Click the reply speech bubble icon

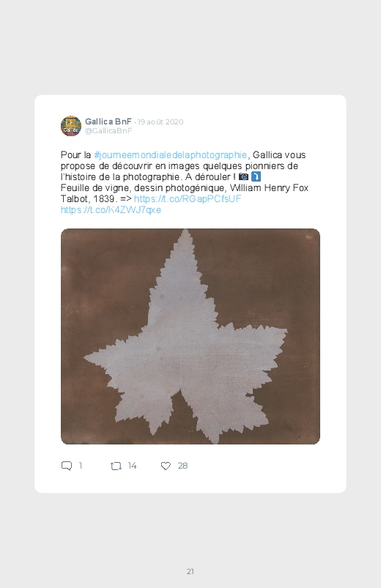click(67, 466)
